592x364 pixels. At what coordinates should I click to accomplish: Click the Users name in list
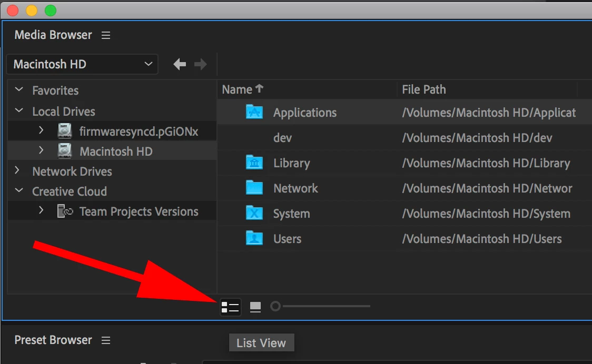click(x=288, y=239)
